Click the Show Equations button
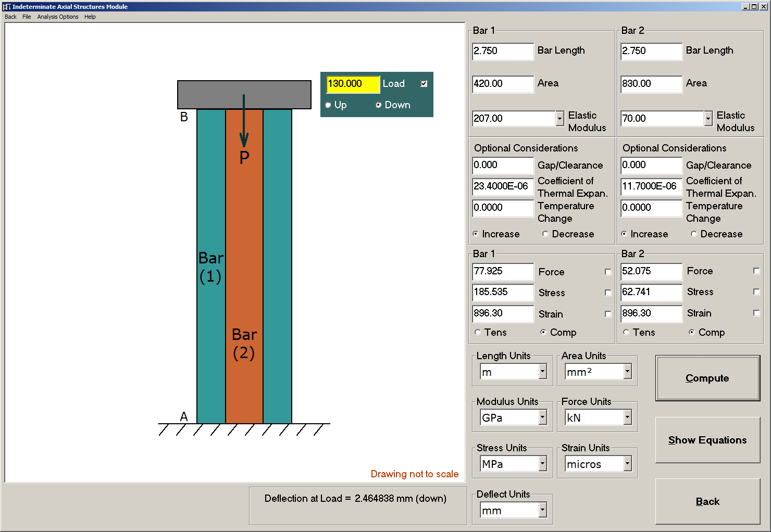This screenshot has height=532, width=771. [707, 440]
